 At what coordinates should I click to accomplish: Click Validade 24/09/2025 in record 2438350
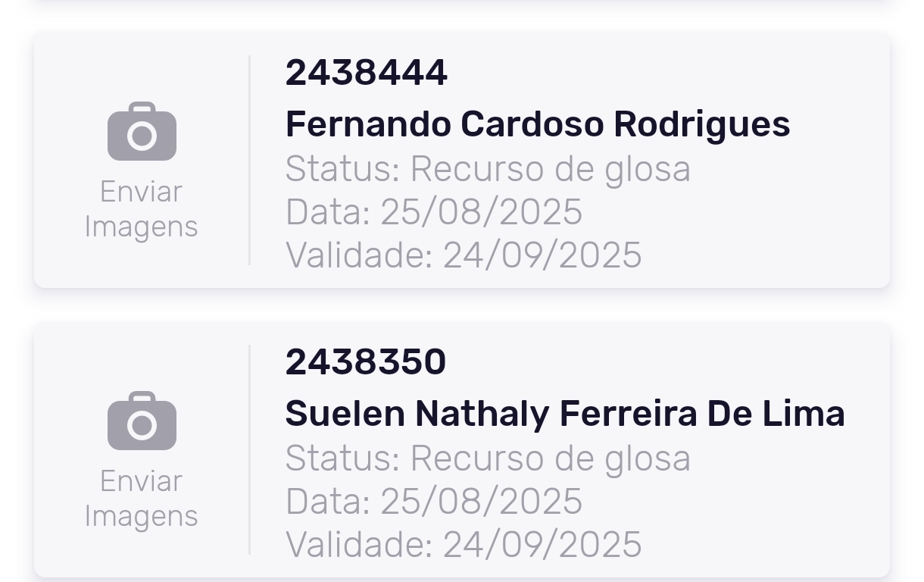point(463,545)
